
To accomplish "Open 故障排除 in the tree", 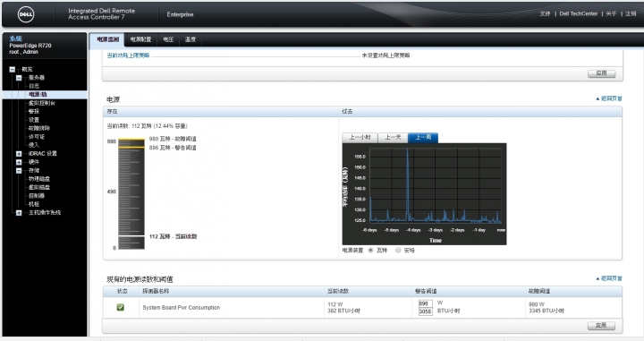I will (39, 128).
